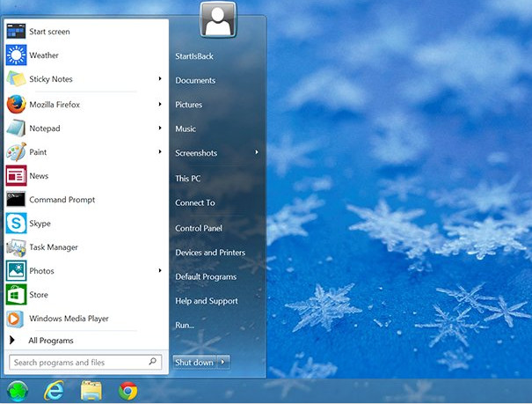Open Windows Media Player icon
Screen dimensions: 532x404
[15, 319]
